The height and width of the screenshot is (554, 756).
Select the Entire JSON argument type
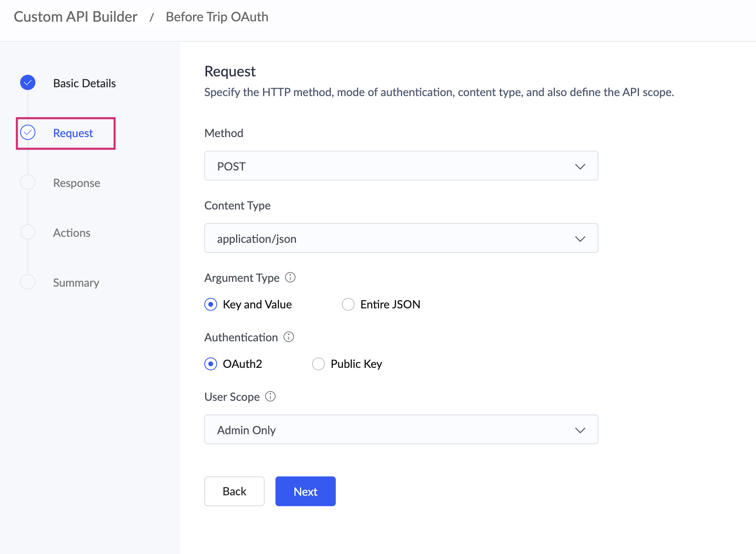tap(348, 304)
